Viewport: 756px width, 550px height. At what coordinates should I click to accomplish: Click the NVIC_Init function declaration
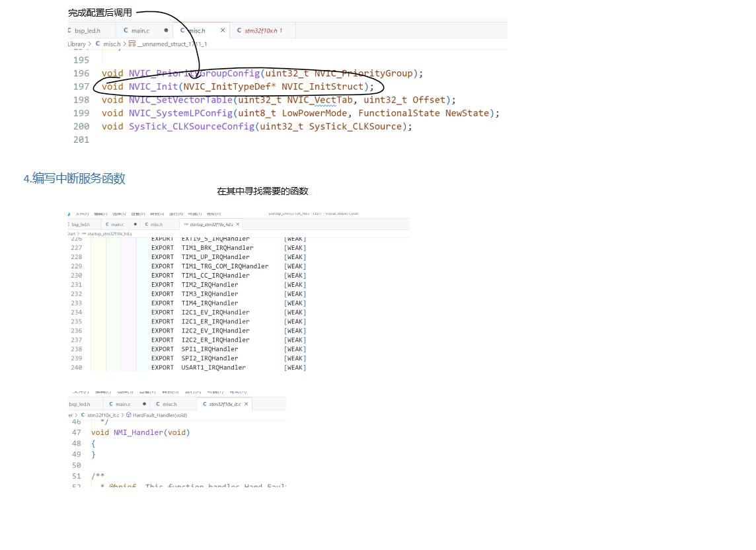[238, 87]
